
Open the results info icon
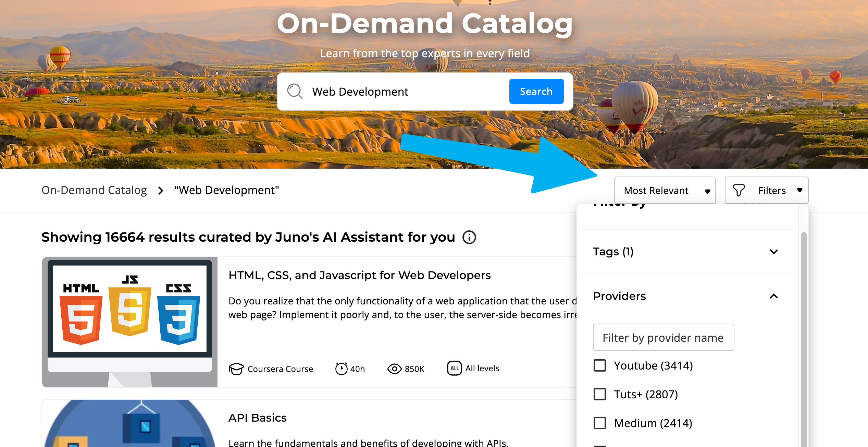[469, 237]
